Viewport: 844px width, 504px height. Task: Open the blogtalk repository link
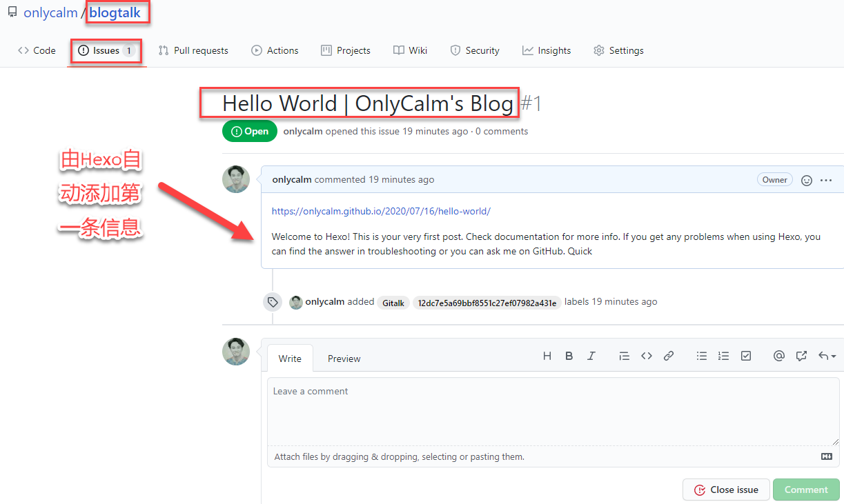coord(115,12)
